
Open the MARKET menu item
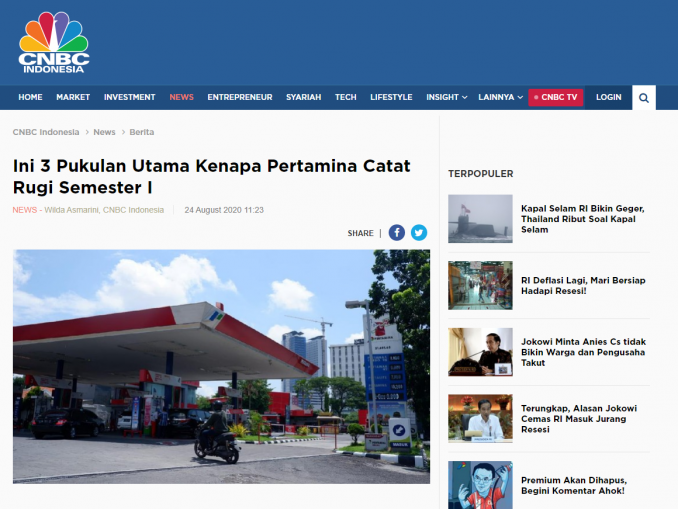tap(73, 97)
